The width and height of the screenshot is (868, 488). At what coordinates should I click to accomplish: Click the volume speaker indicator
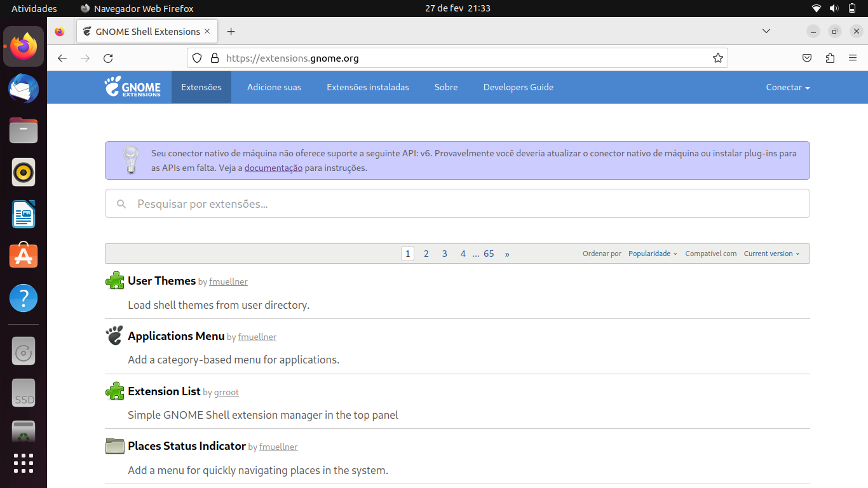834,8
